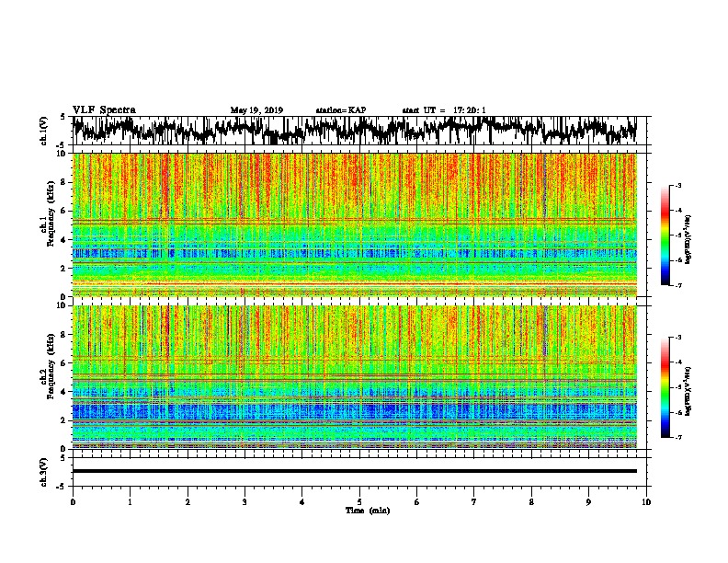Screen dimensions: 728x563
Task: Click time axis tick label "4"
Action: click(302, 502)
